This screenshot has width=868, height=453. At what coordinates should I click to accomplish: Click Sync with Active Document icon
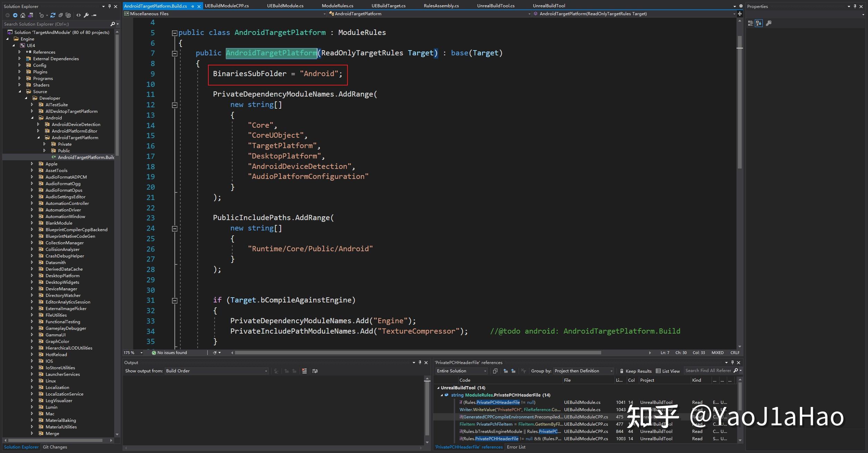pos(53,15)
